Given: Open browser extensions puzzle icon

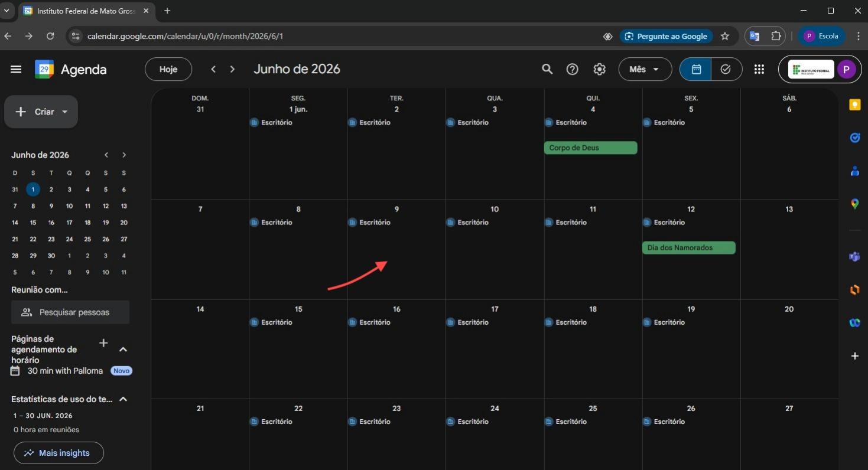Looking at the screenshot, I should pyautogui.click(x=776, y=36).
